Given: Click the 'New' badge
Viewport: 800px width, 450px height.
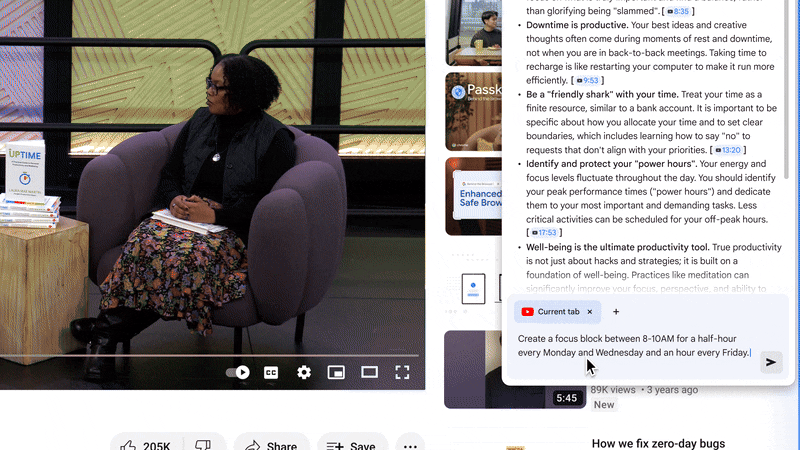Looking at the screenshot, I should 604,405.
